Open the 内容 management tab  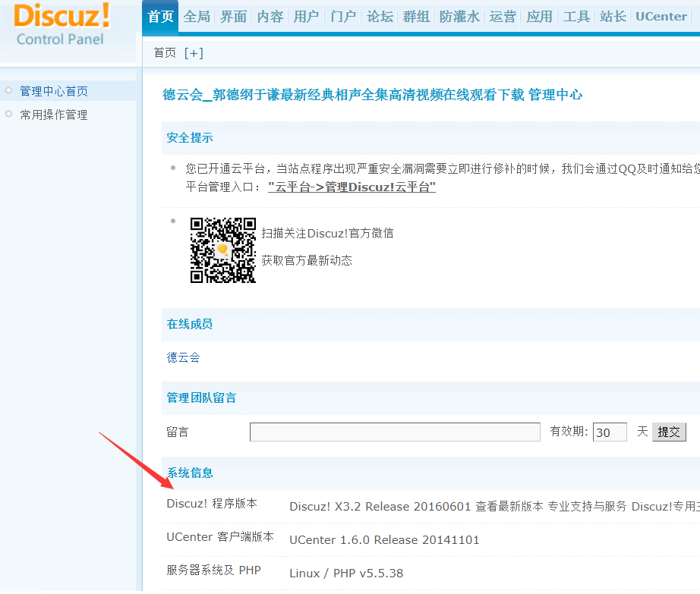(x=270, y=17)
